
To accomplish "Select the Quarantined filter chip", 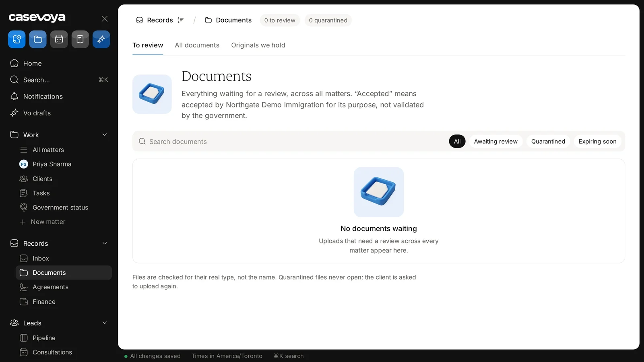I will [548, 141].
